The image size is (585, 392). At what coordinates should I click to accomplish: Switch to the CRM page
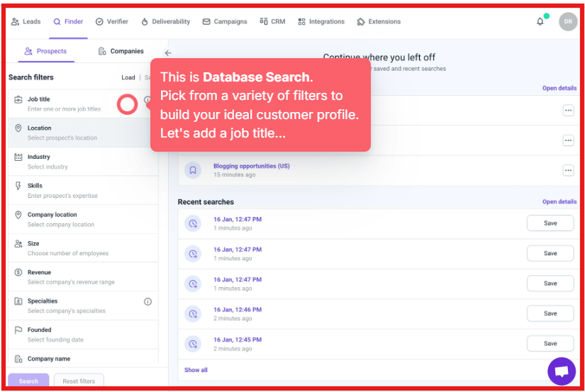[273, 22]
